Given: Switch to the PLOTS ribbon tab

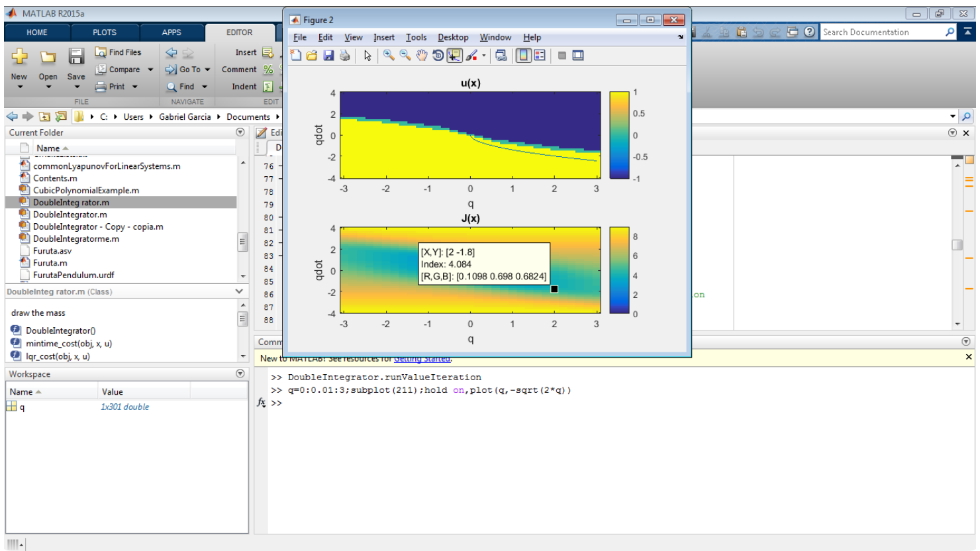Looking at the screenshot, I should coord(105,32).
